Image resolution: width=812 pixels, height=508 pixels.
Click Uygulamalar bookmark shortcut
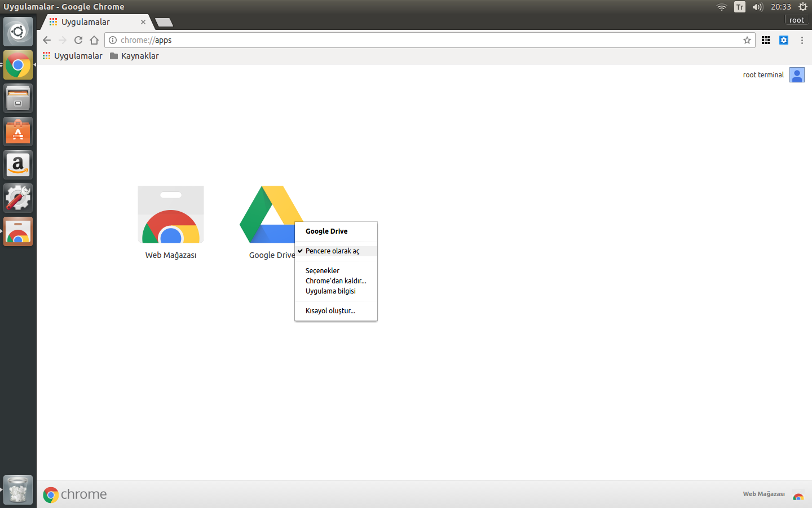(73, 56)
